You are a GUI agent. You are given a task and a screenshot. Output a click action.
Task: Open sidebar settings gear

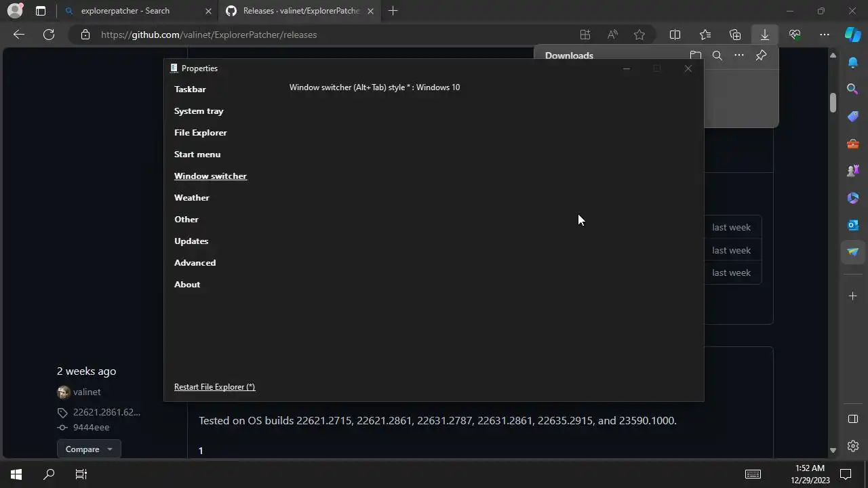[853, 446]
